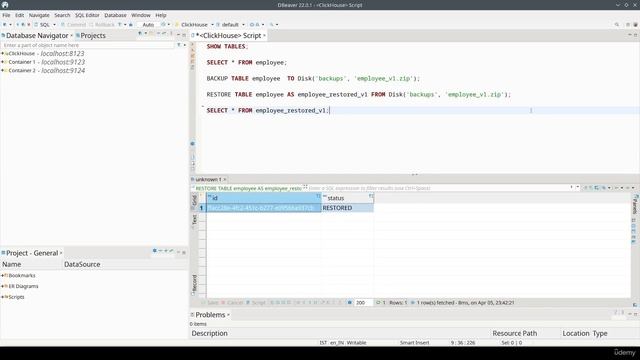Expand the Container 1 localhost:9123 connection
Screen dimensions: 640x360
coord(2,62)
